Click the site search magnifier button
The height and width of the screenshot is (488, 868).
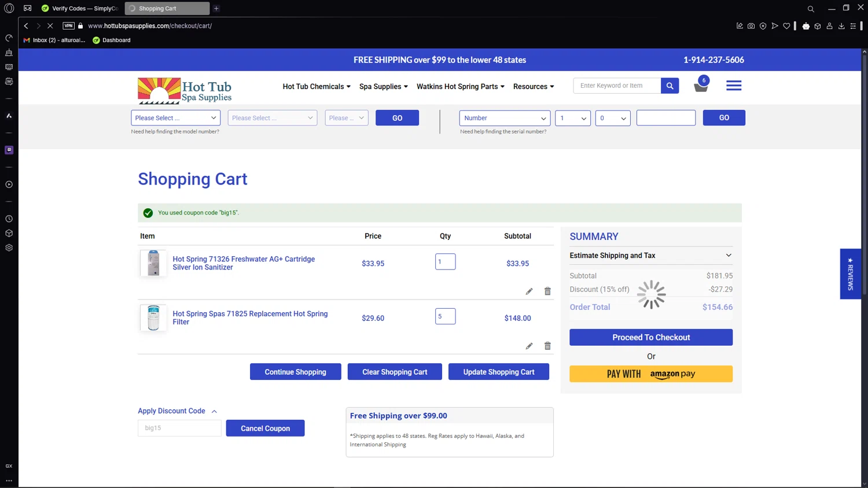[670, 86]
